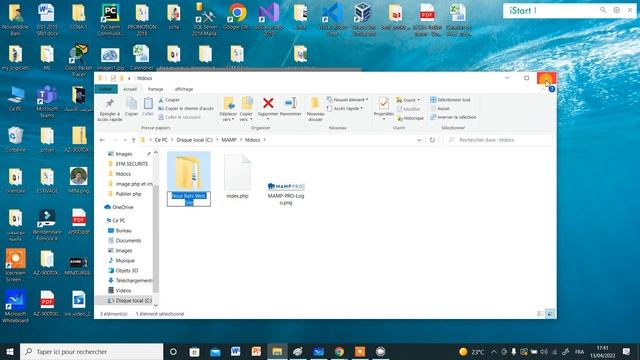640x360 pixels.
Task: Select Musique in the navigation pane
Action: point(125,260)
